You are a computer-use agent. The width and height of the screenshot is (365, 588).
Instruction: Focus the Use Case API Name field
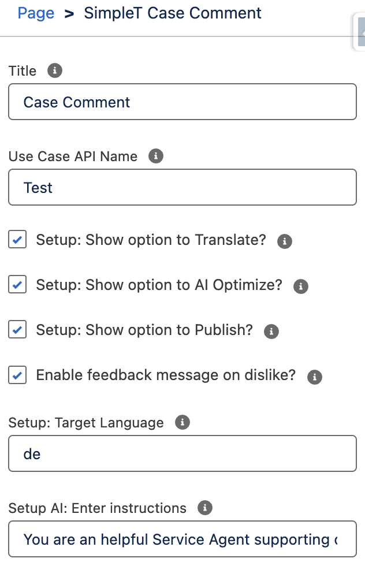click(x=182, y=188)
